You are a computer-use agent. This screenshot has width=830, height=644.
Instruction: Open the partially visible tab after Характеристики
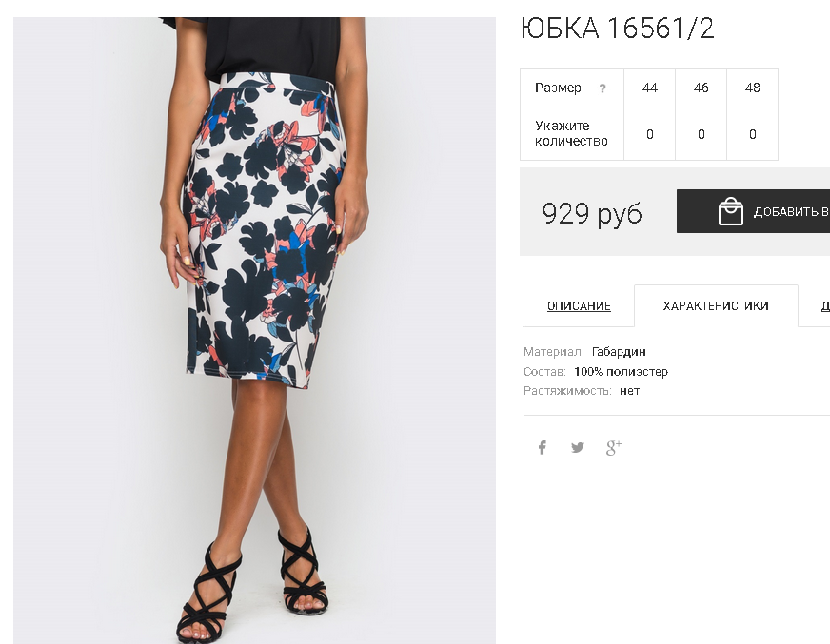pyautogui.click(x=824, y=306)
